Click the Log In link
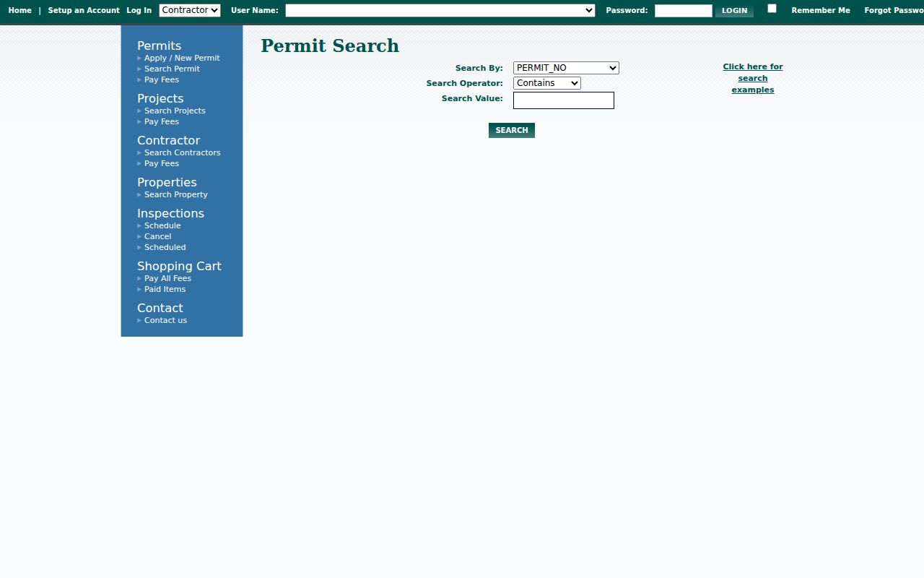The height and width of the screenshot is (578, 924). (139, 10)
